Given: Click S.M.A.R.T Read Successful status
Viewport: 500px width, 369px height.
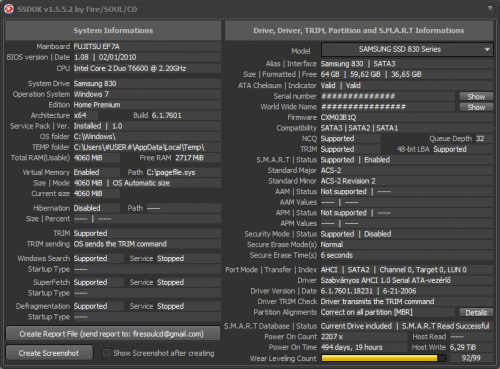Looking at the screenshot, I should click(x=446, y=326).
